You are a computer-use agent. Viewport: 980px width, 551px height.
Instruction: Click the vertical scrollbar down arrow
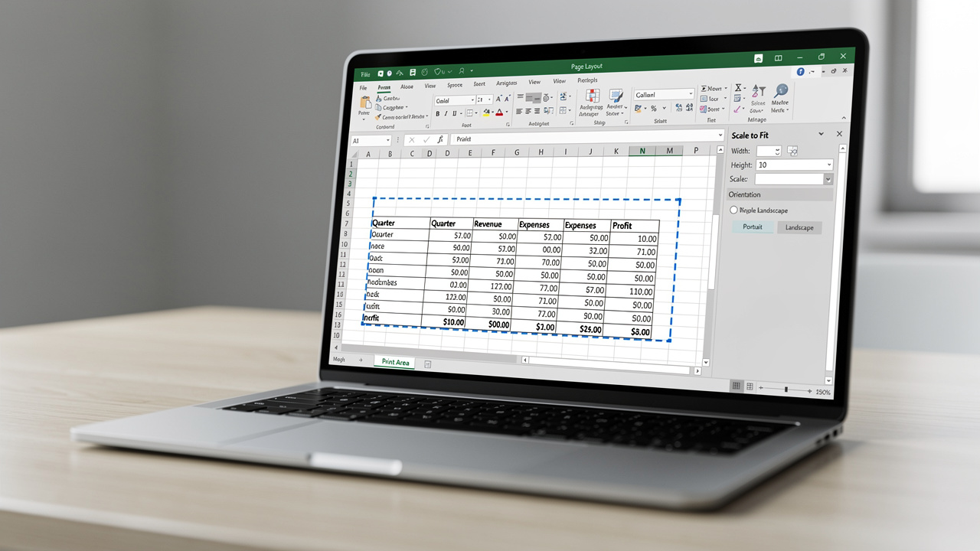click(705, 362)
